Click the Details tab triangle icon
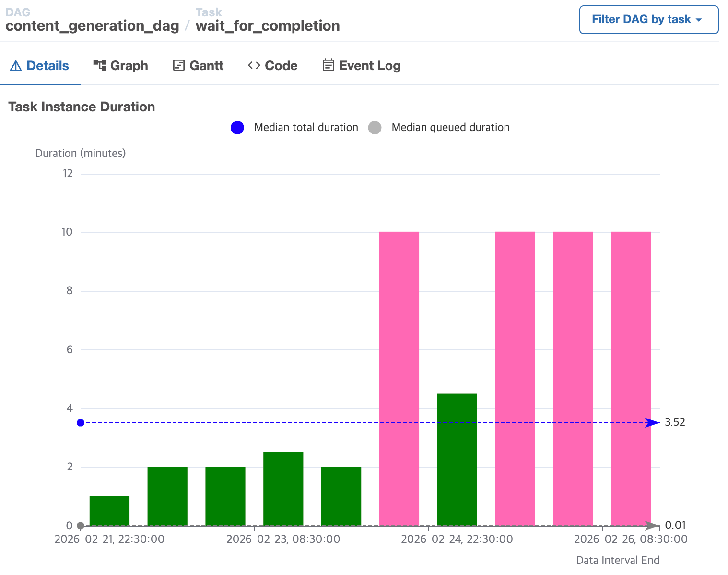The height and width of the screenshot is (575, 728). coord(16,66)
